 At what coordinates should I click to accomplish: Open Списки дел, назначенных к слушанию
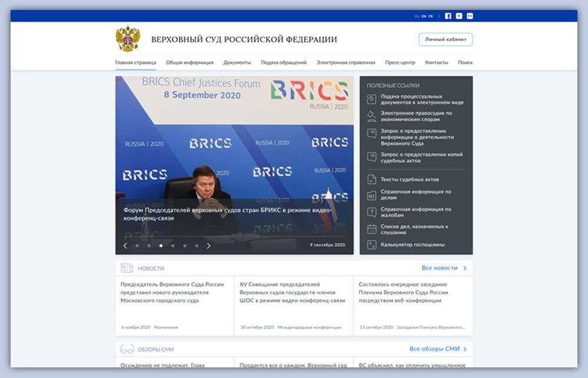coord(414,229)
